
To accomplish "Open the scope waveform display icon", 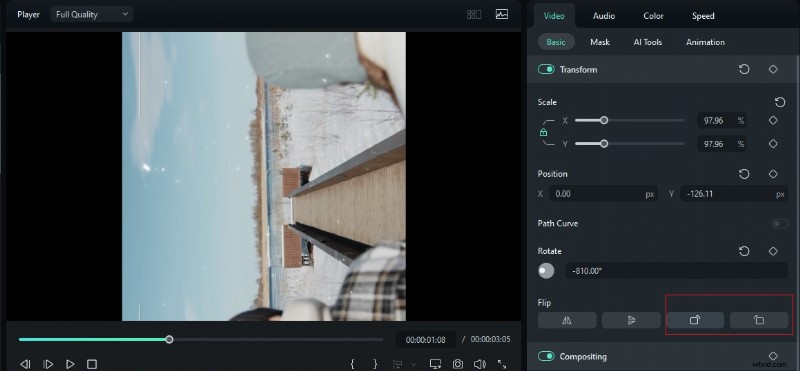I will click(x=502, y=14).
